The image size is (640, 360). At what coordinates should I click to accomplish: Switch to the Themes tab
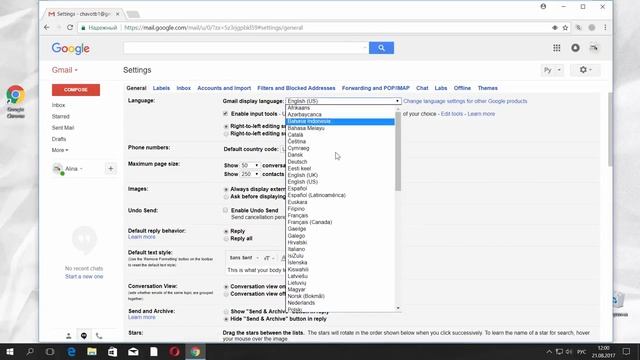(487, 88)
